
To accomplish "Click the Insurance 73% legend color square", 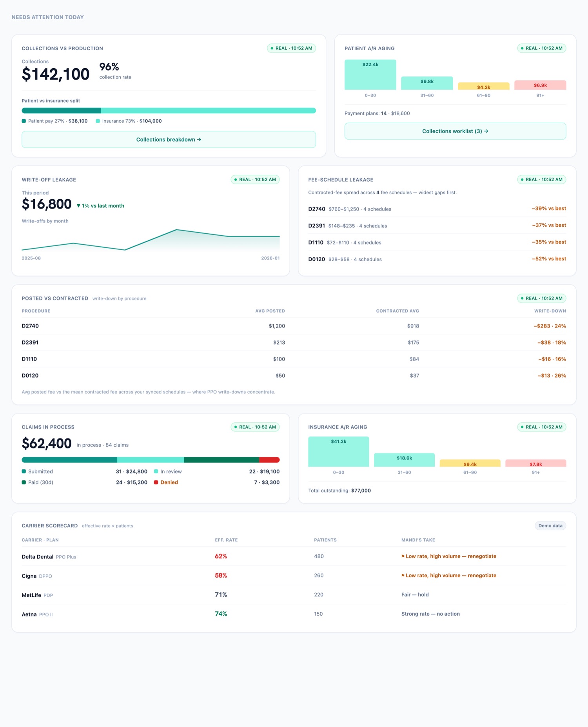I will (x=98, y=121).
